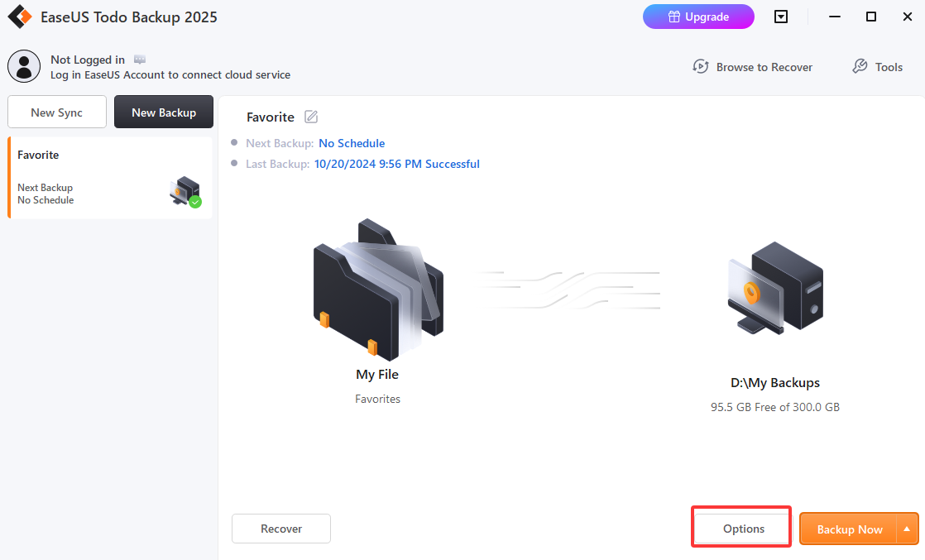Open the Options button
The width and height of the screenshot is (925, 560).
pyautogui.click(x=743, y=529)
